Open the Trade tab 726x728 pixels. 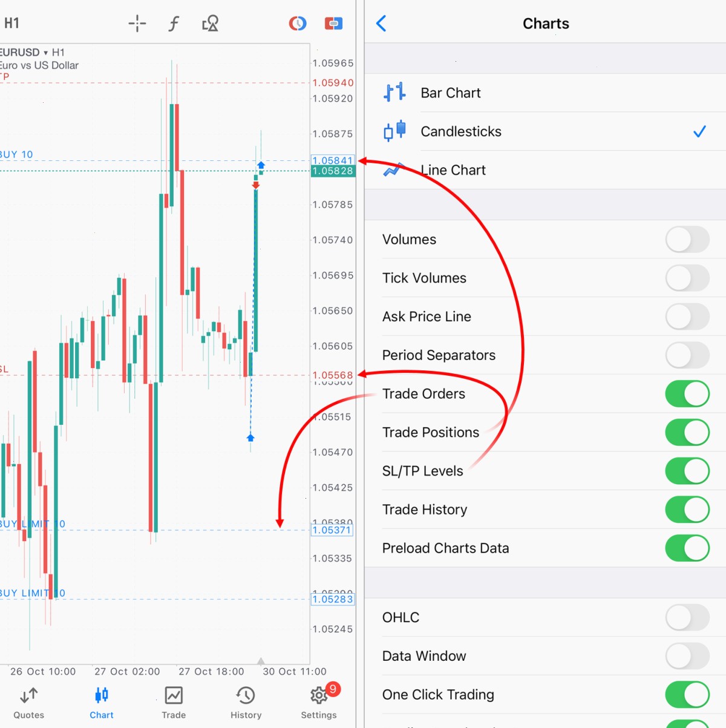[x=174, y=703]
